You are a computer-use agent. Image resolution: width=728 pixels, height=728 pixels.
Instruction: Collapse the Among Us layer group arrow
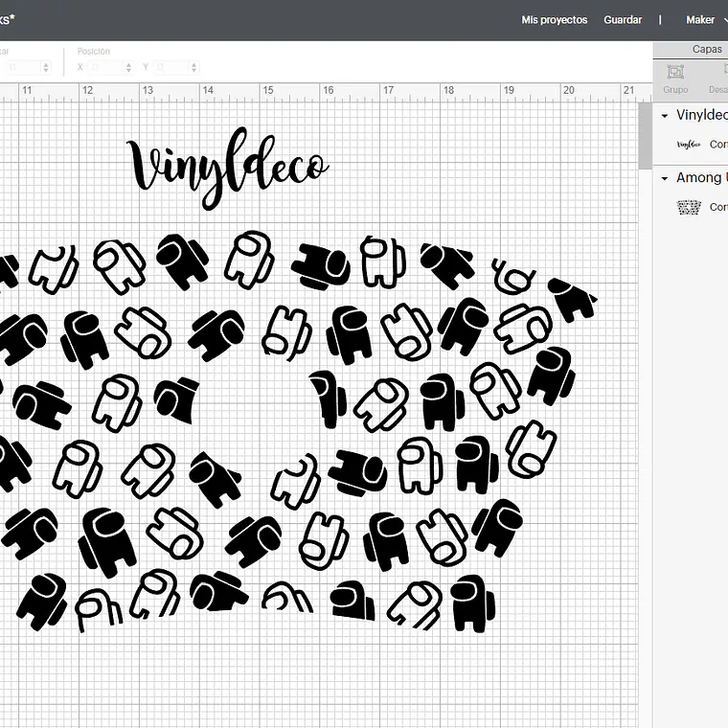665,178
